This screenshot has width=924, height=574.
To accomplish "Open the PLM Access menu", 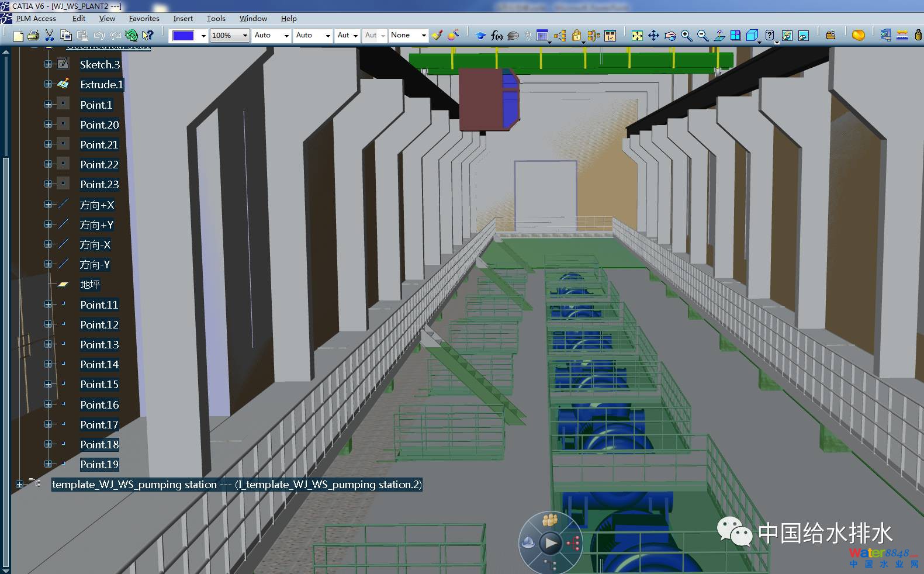I will click(x=36, y=19).
